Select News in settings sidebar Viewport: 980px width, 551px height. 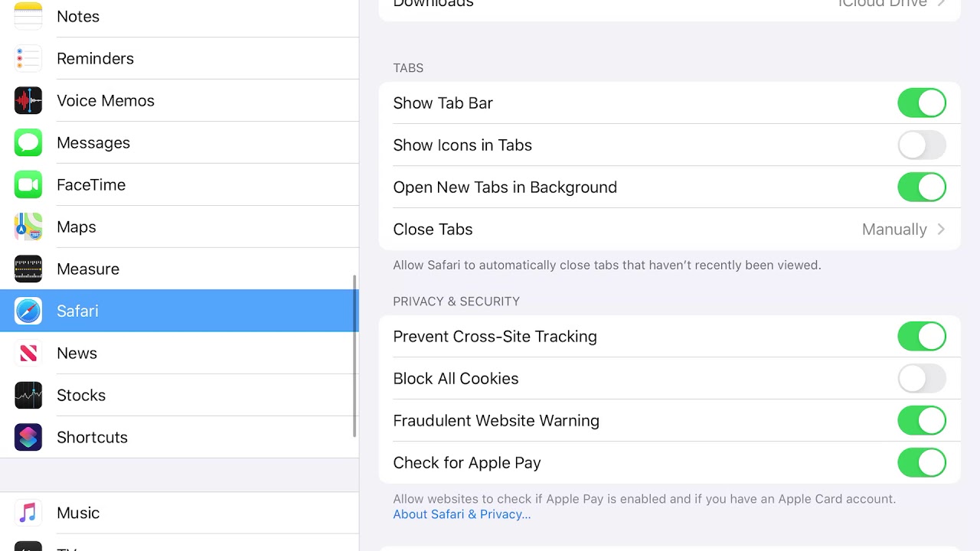pyautogui.click(x=77, y=353)
